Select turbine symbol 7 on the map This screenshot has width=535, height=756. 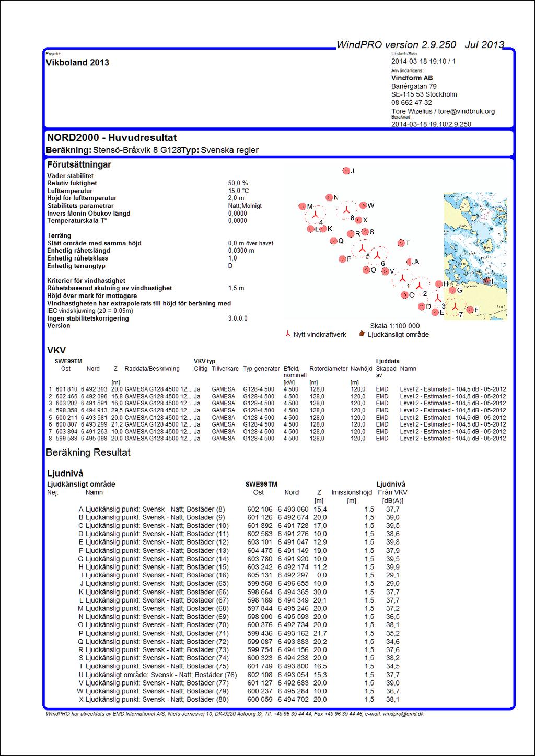[456, 307]
